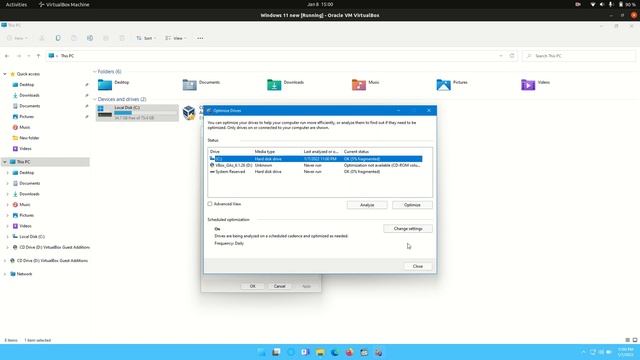Close the Optimize Drives dialog with Close button
Image resolution: width=640 pixels, height=360 pixels.
pos(418,266)
